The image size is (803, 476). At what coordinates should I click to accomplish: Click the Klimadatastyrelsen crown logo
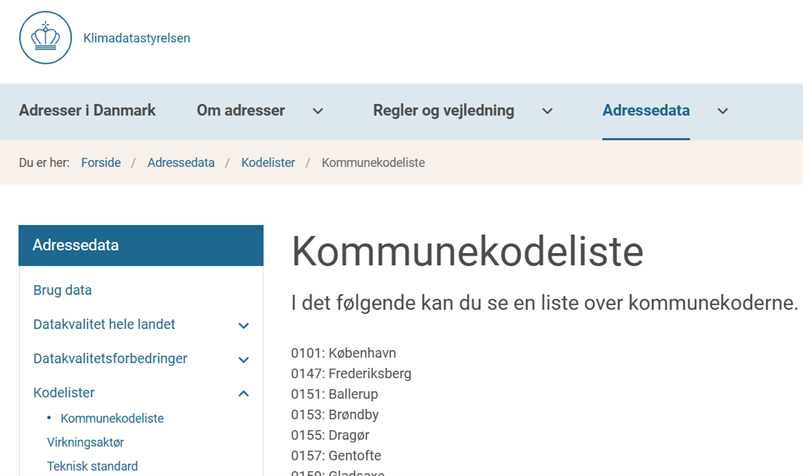45,39
